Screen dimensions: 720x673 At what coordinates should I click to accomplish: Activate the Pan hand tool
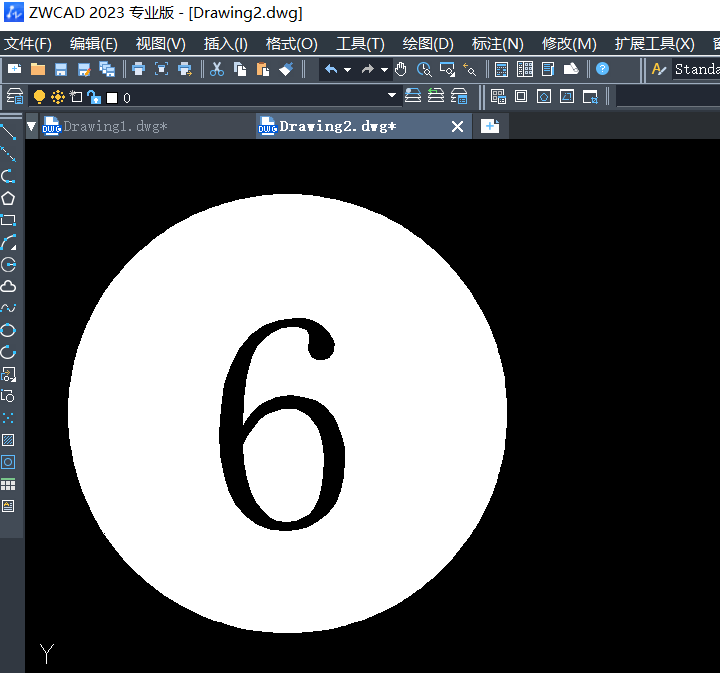401,69
